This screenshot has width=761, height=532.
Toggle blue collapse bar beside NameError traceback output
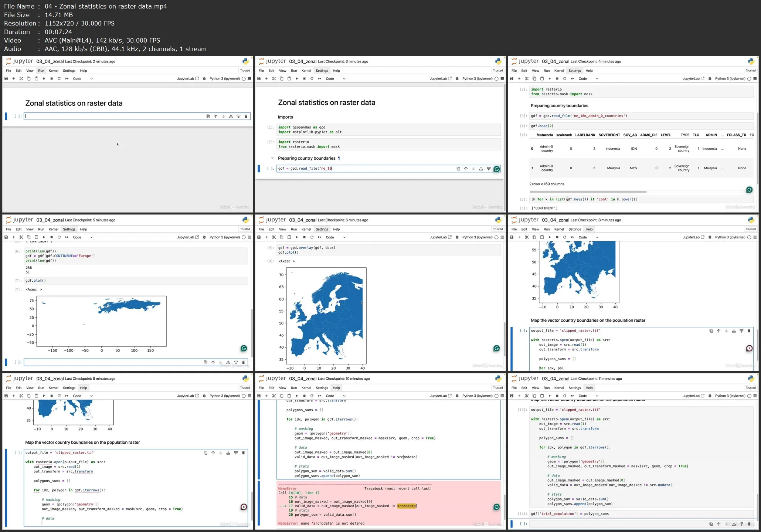(x=259, y=503)
